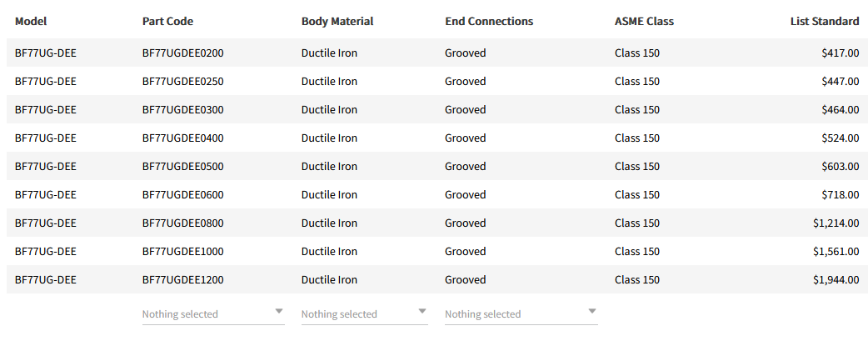Click the Body Material column header
The height and width of the screenshot is (341, 868).
point(337,21)
